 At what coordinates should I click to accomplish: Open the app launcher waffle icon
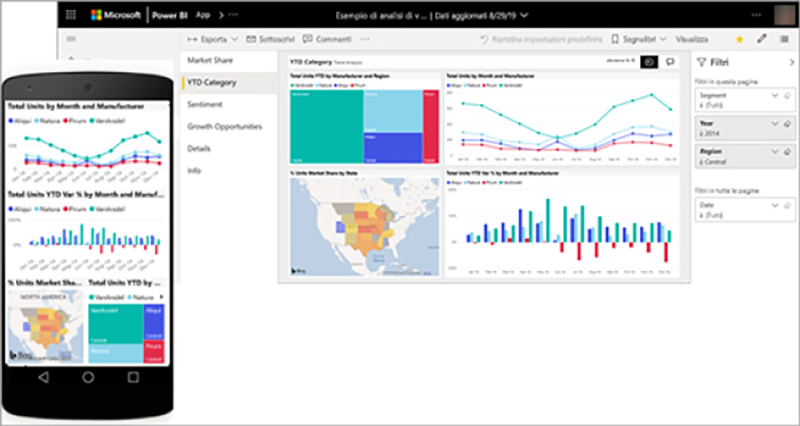click(x=72, y=15)
